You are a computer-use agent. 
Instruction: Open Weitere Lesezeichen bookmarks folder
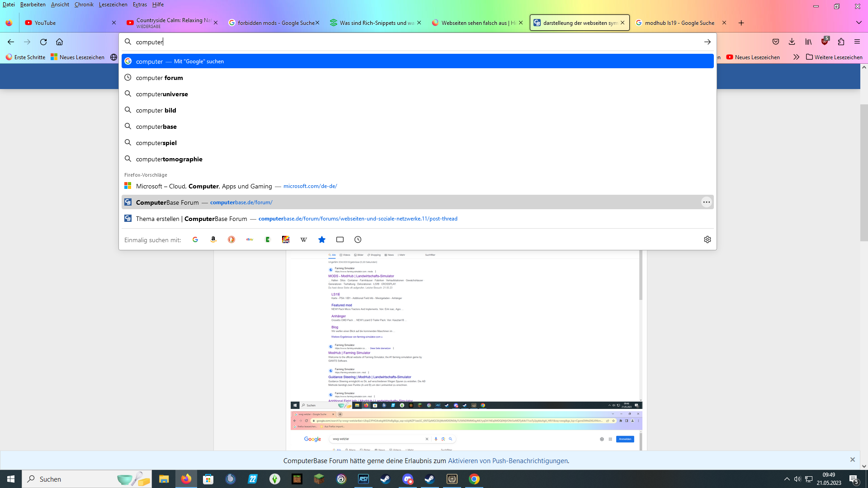tap(834, 57)
